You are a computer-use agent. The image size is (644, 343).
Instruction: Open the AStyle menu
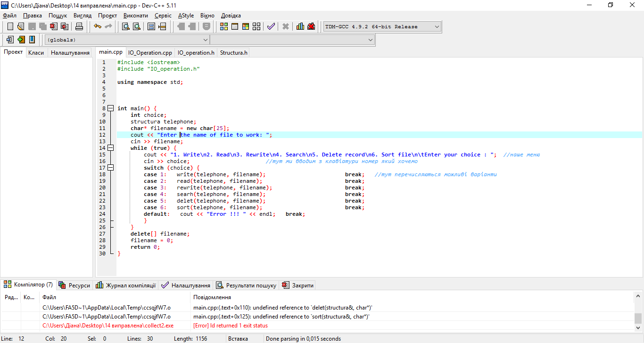[x=186, y=16]
